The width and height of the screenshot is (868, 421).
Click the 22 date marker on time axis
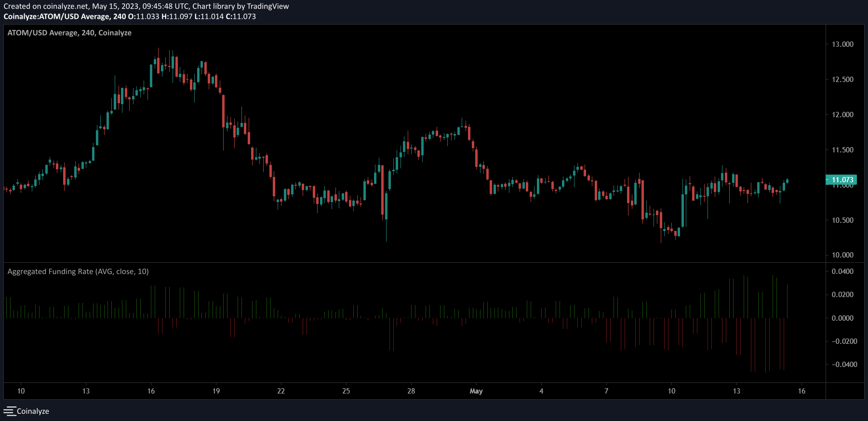coord(281,391)
